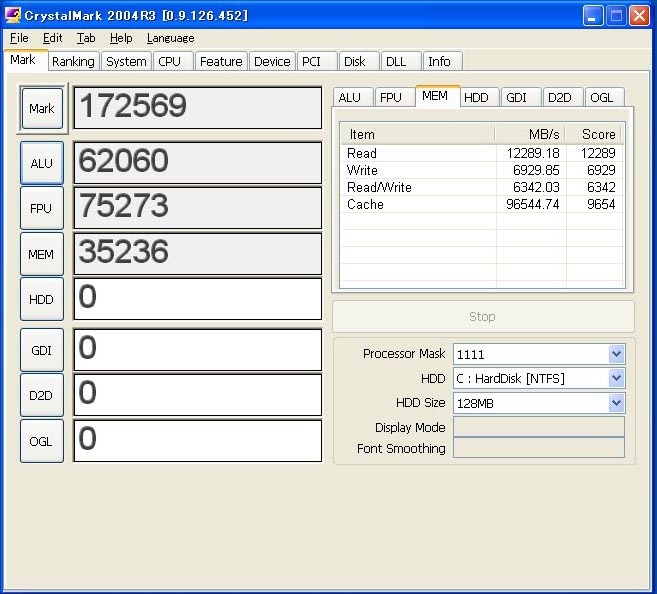Launch the GDI benchmark test
This screenshot has height=594, width=657.
point(42,350)
